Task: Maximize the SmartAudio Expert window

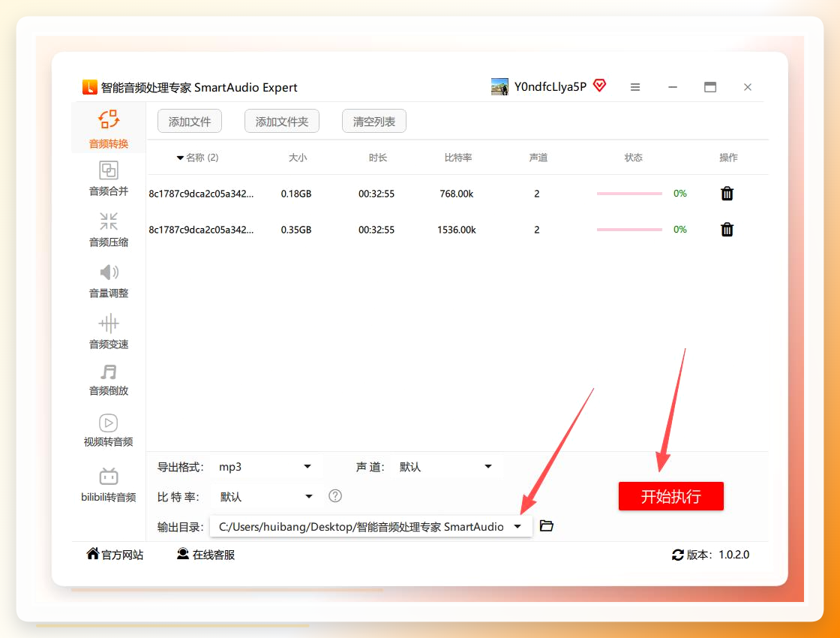Action: click(710, 87)
